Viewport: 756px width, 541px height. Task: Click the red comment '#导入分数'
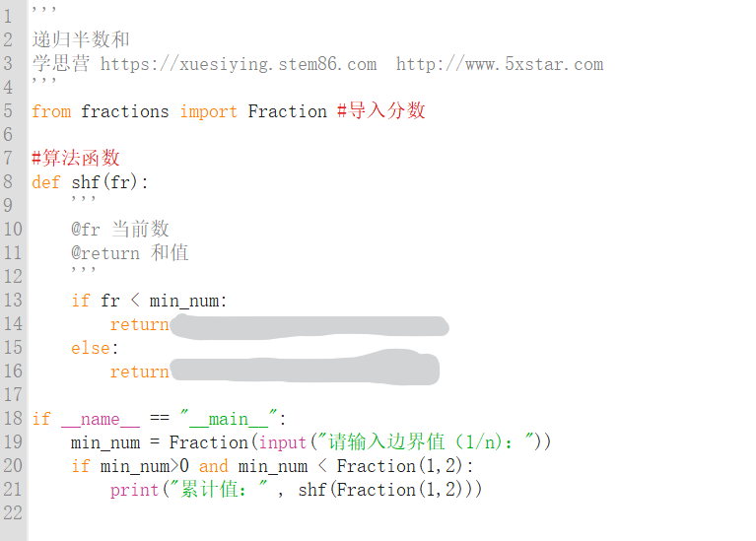(380, 110)
